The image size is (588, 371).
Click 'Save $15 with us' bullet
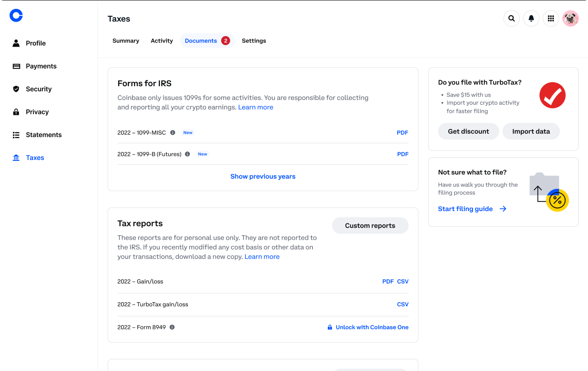468,95
